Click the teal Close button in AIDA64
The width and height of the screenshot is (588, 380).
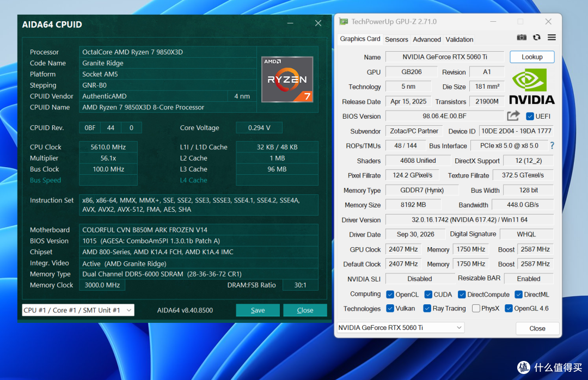pyautogui.click(x=305, y=310)
